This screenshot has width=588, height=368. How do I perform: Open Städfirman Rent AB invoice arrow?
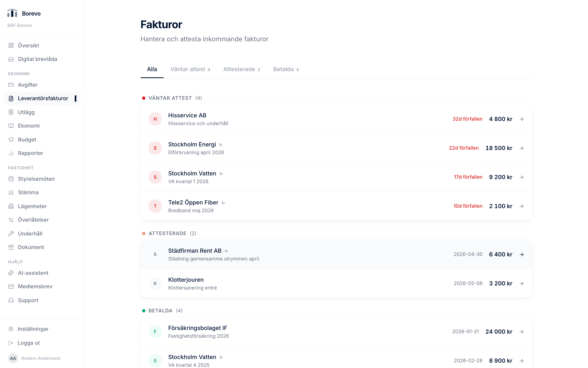pyautogui.click(x=522, y=254)
